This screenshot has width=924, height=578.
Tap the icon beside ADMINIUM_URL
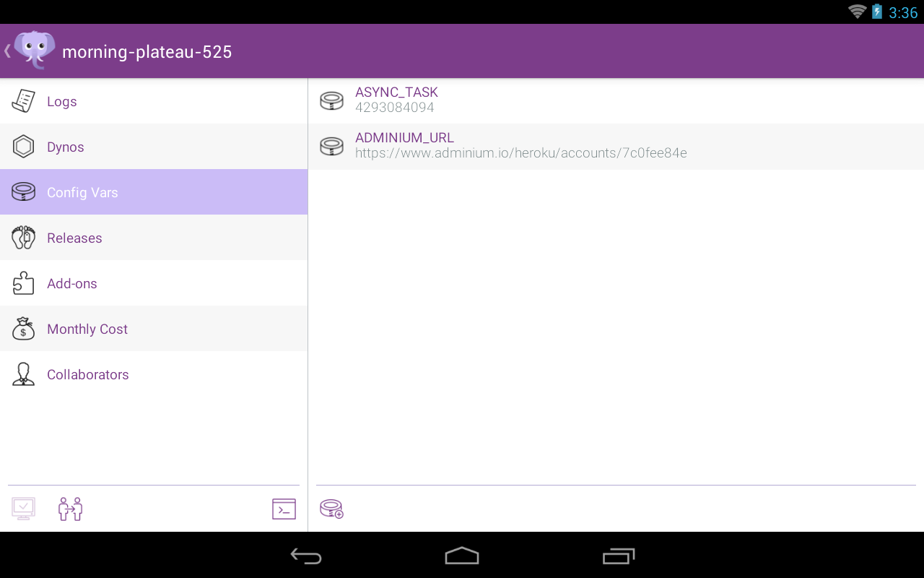(x=331, y=147)
